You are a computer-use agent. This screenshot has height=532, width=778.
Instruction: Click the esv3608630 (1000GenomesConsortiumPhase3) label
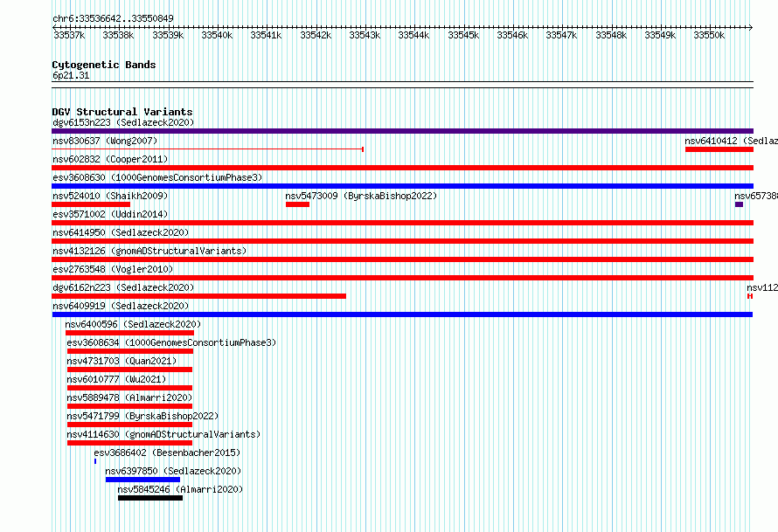(x=157, y=177)
